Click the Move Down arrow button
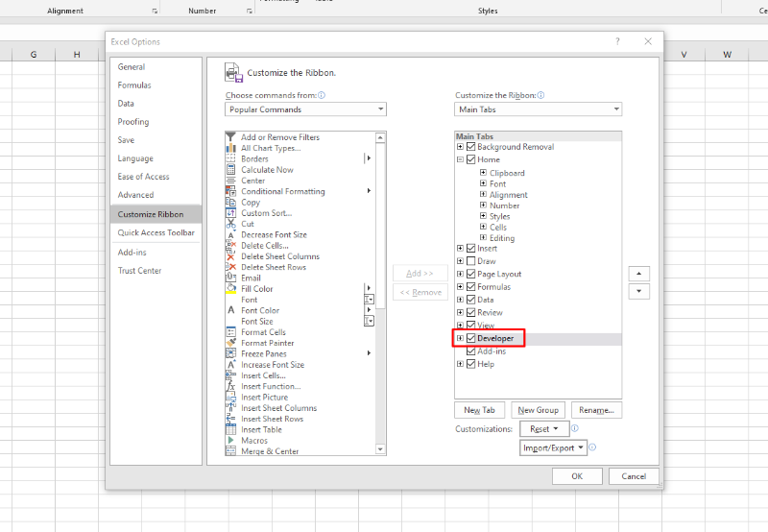Viewport: 768px width, 532px height. click(638, 291)
